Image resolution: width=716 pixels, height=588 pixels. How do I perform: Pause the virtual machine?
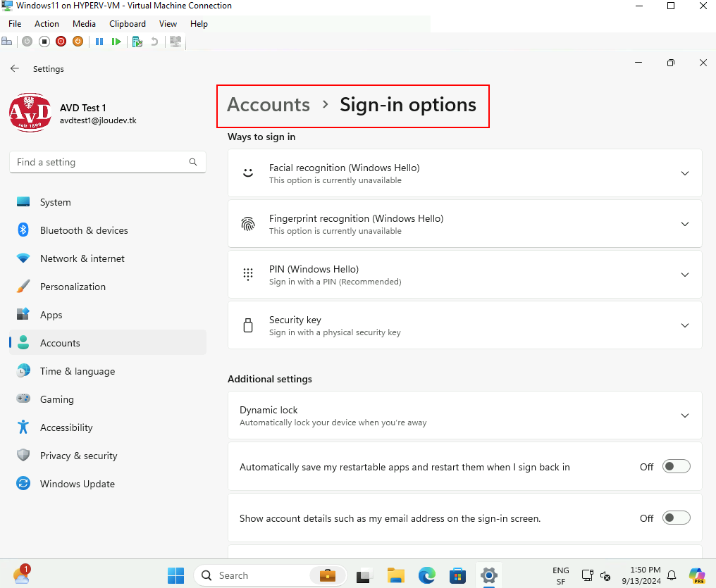99,42
